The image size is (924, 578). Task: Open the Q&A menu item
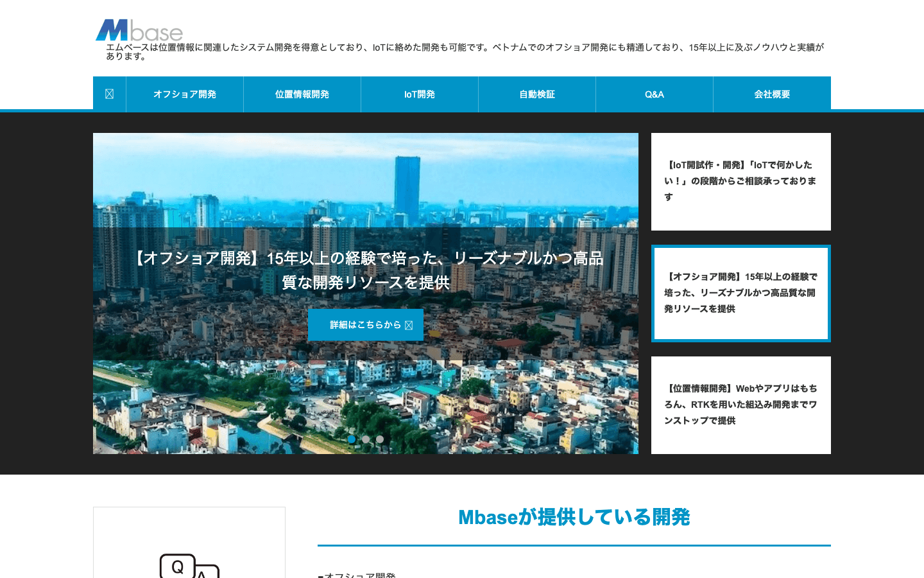(654, 94)
